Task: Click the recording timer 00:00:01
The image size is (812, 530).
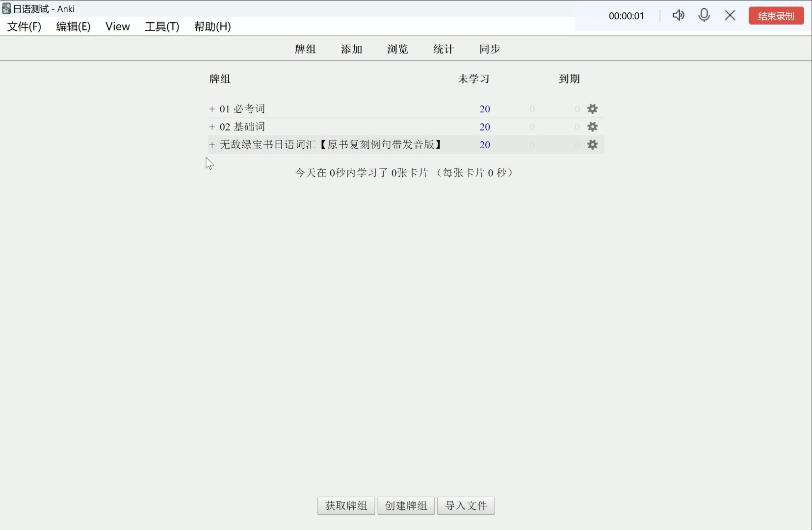Action: [x=627, y=16]
